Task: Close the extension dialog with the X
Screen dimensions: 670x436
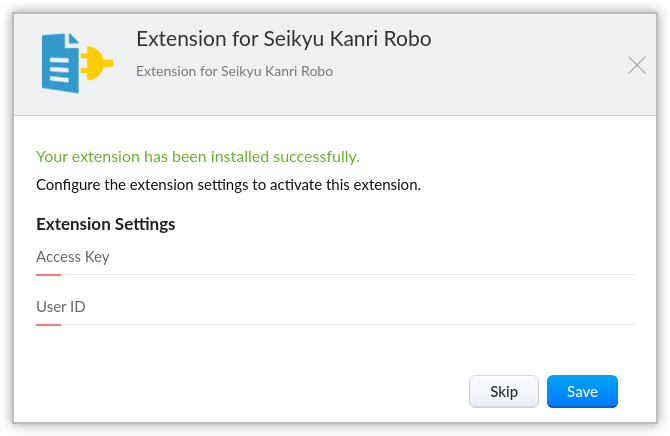Action: pos(636,66)
